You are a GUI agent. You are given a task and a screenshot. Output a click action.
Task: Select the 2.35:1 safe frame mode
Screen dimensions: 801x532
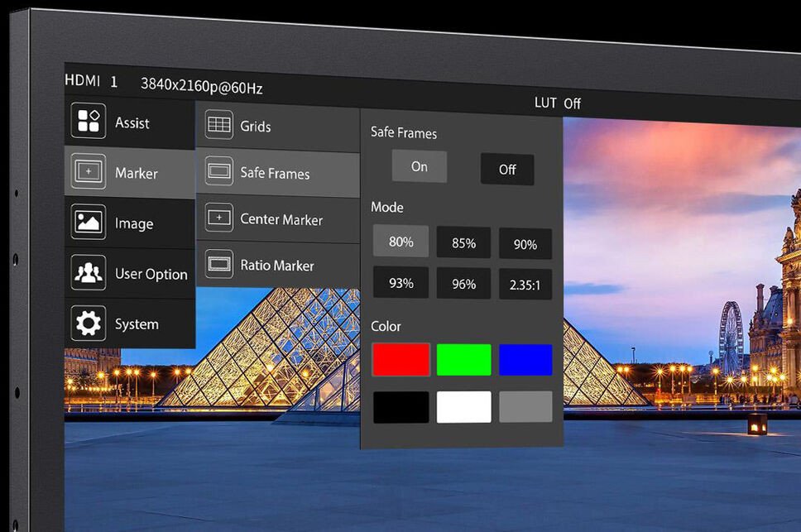tap(525, 285)
